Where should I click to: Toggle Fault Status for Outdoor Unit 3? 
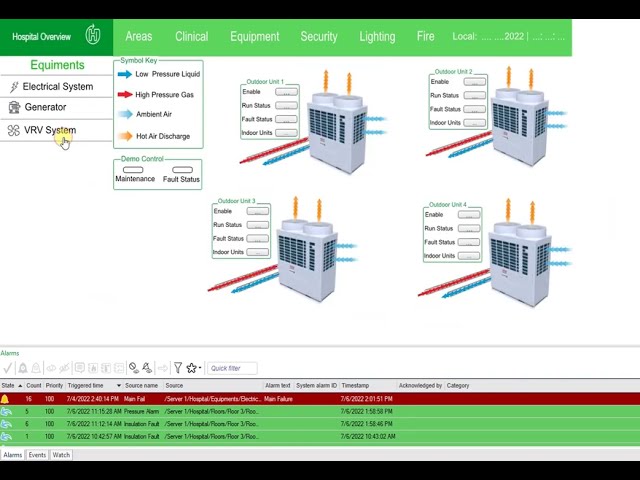(x=258, y=238)
